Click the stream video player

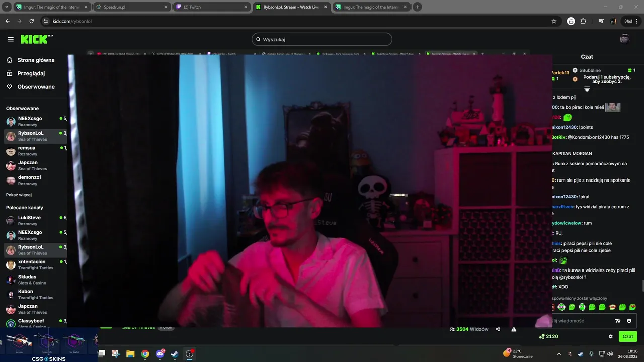(x=310, y=191)
